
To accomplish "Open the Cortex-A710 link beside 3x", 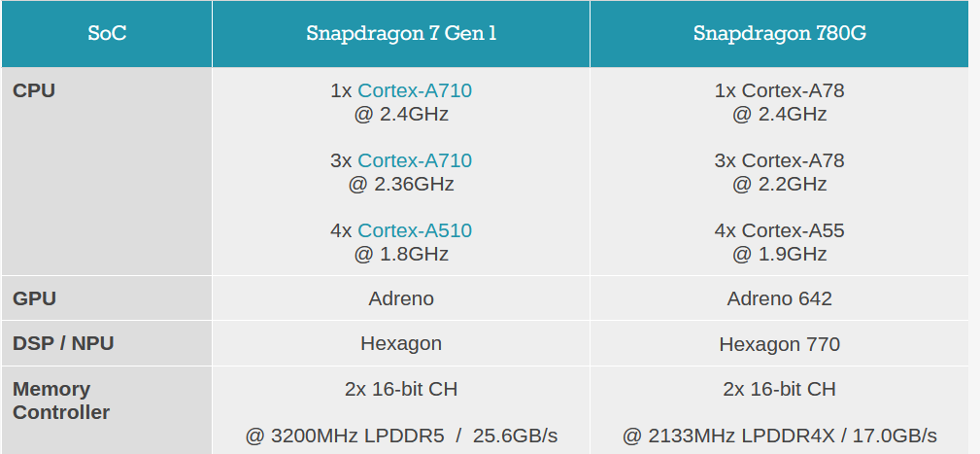I will click(415, 160).
